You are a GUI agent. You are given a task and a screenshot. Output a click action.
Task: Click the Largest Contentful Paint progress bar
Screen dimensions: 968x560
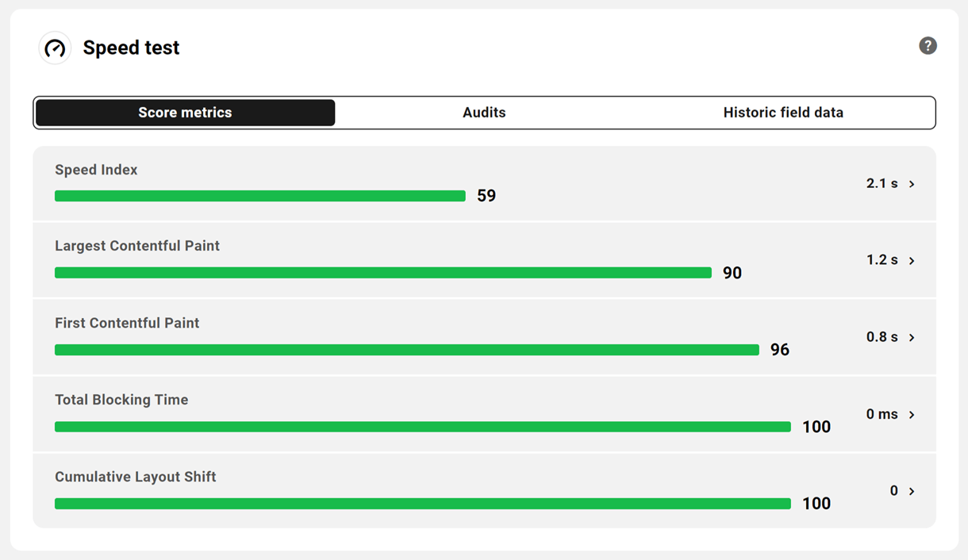click(382, 273)
